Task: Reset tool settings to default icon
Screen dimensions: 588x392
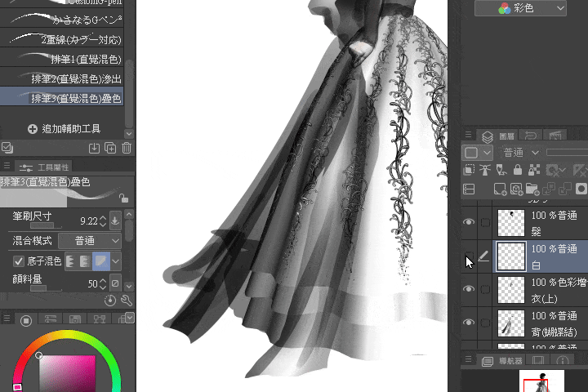Action: tap(110, 301)
